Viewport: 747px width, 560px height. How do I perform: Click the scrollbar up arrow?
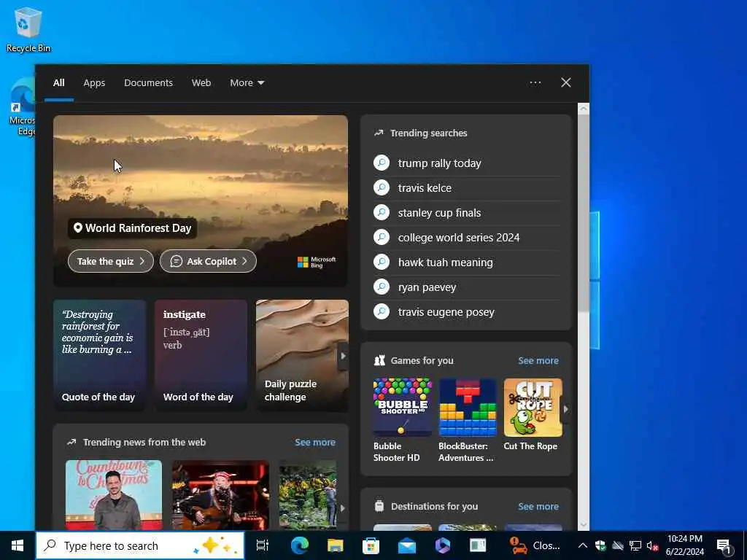pos(583,109)
